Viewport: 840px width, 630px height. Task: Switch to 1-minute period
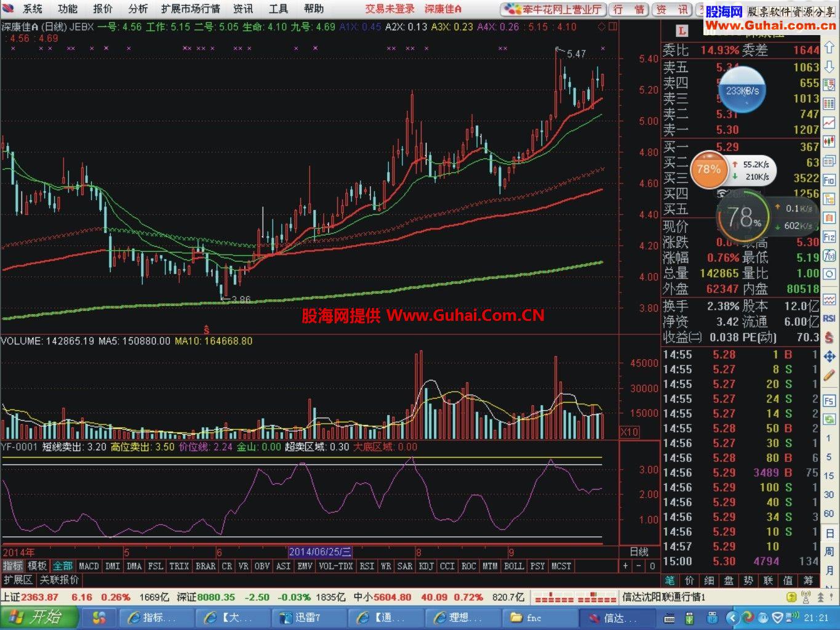tap(829, 438)
